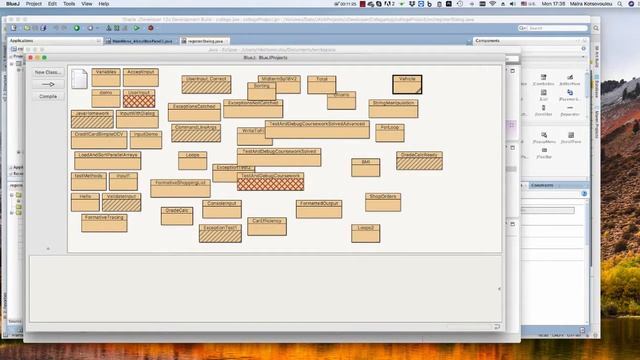Switch to the registerDialog.java tab
The height and width of the screenshot is (360, 640).
tap(205, 41)
